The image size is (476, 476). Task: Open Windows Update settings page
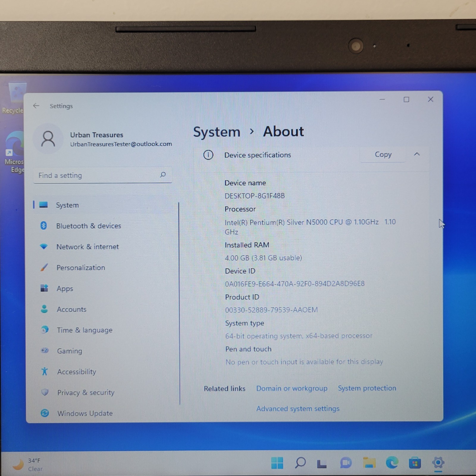(103, 413)
